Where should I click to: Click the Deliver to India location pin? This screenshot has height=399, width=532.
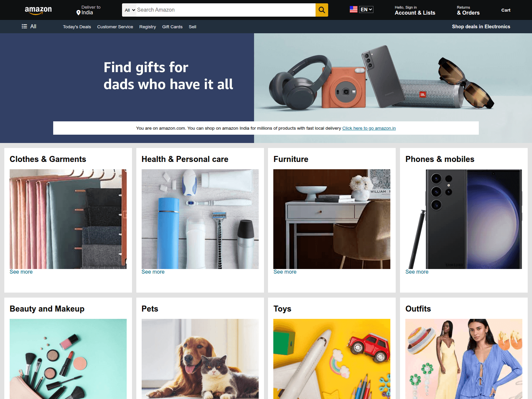coord(78,13)
